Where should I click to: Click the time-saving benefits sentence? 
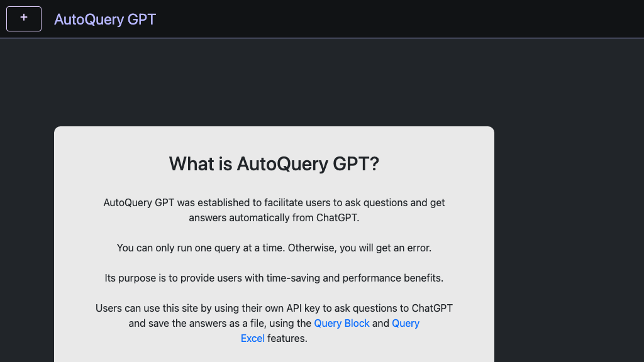(x=274, y=278)
